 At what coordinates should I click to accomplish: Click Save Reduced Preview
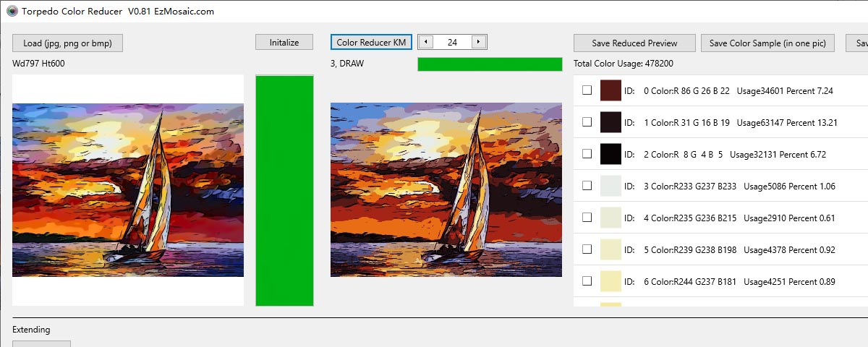coord(635,43)
